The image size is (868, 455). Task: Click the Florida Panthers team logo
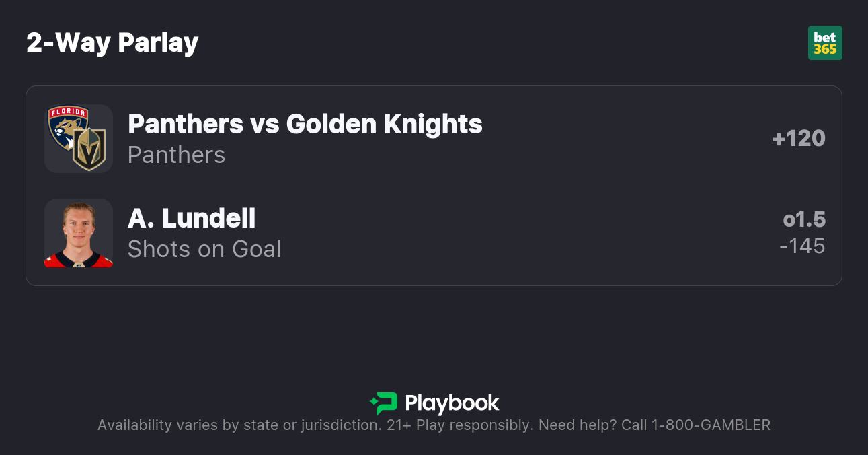click(67, 126)
